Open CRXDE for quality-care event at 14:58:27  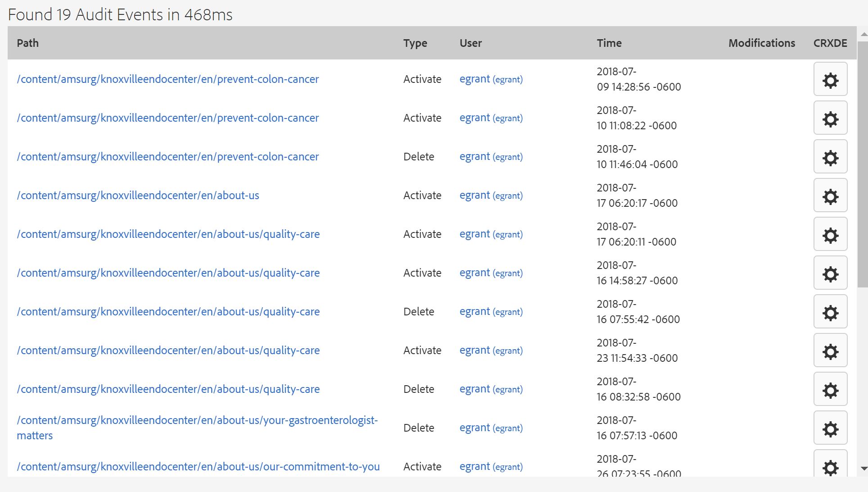pyautogui.click(x=831, y=273)
